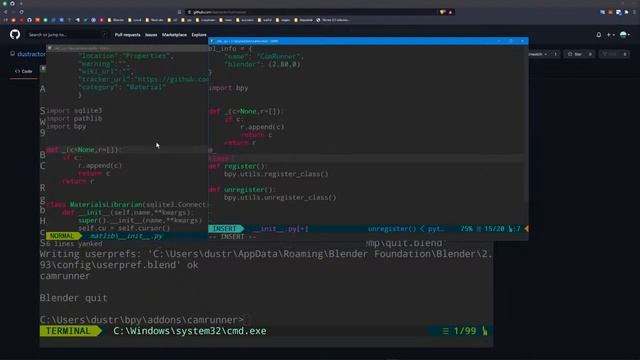Click the '__init__.py[+]' filename in the Vim status line
640x360 pixels.
(x=280, y=229)
